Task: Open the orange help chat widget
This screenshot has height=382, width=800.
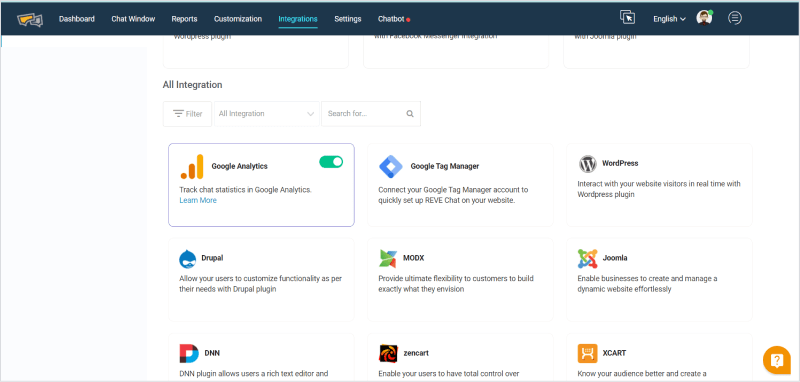Action: 777,360
